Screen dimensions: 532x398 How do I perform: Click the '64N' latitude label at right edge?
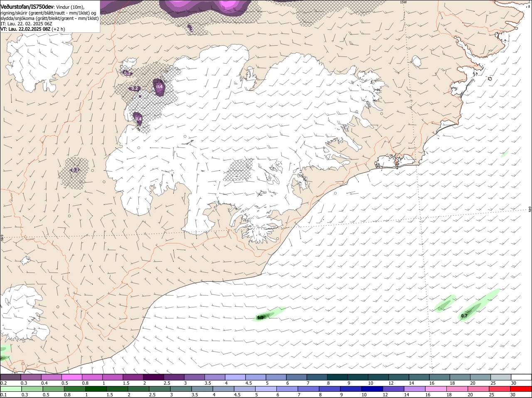coord(530,209)
